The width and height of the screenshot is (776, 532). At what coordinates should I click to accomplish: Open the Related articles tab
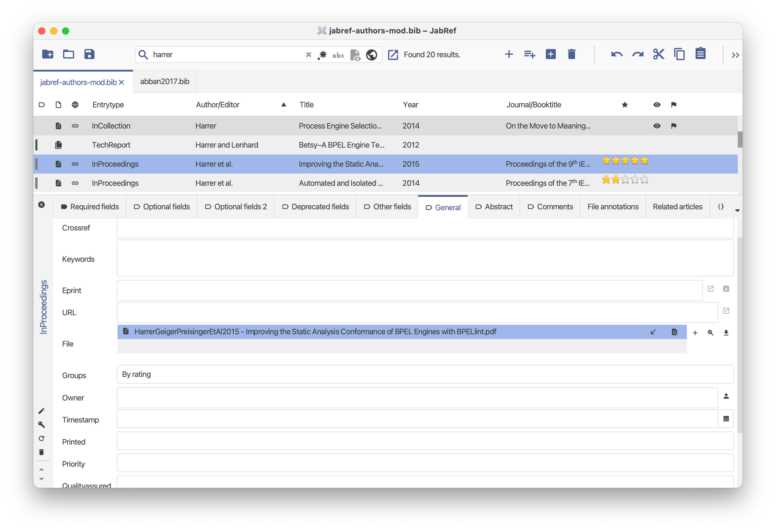(x=677, y=207)
